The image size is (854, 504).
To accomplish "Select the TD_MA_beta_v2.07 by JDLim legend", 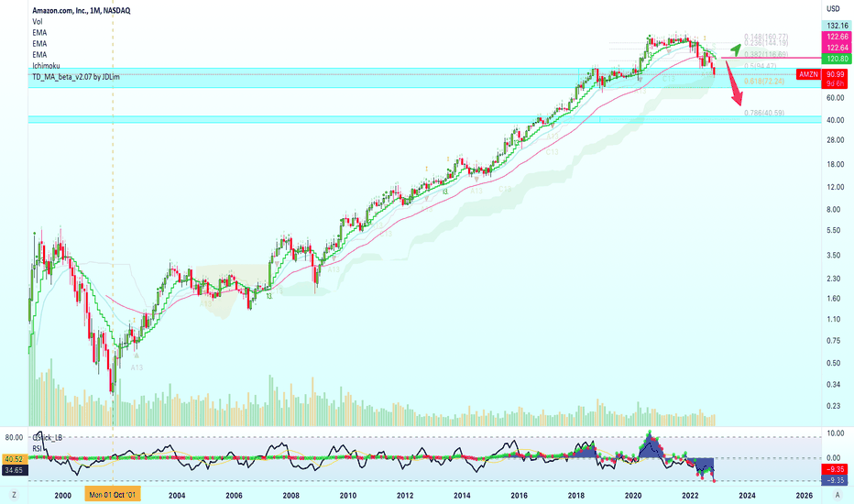I will tap(76, 77).
